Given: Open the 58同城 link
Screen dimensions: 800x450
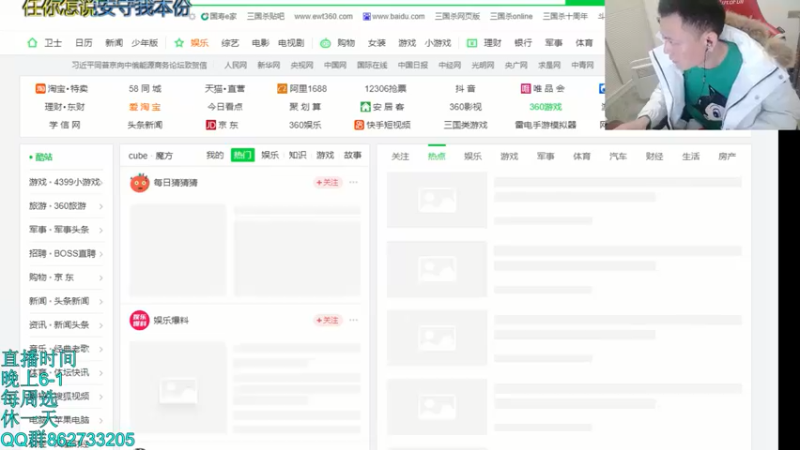Looking at the screenshot, I should 145,89.
